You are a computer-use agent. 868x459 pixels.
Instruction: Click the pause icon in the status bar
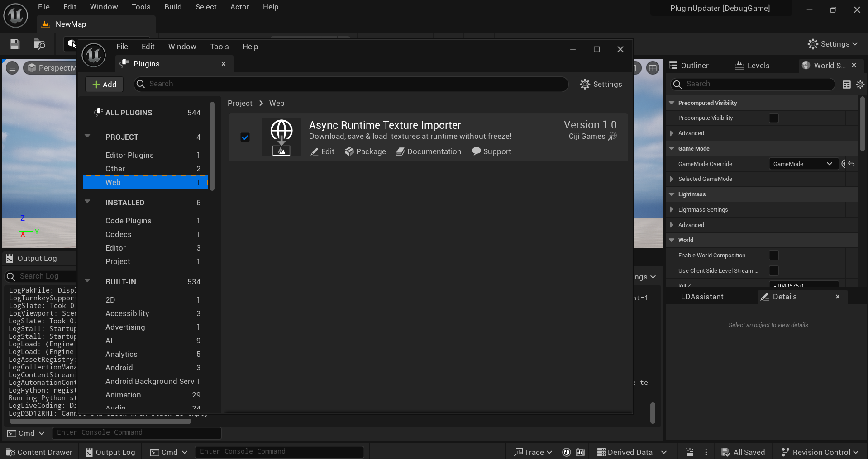click(567, 452)
